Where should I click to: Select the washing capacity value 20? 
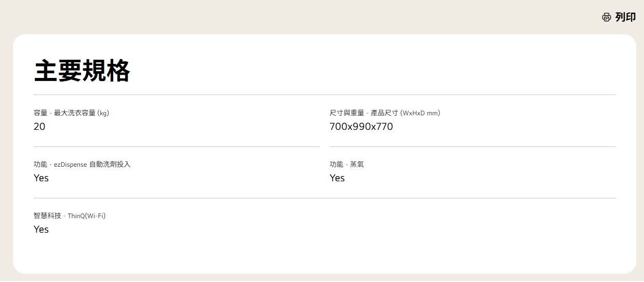(x=39, y=126)
